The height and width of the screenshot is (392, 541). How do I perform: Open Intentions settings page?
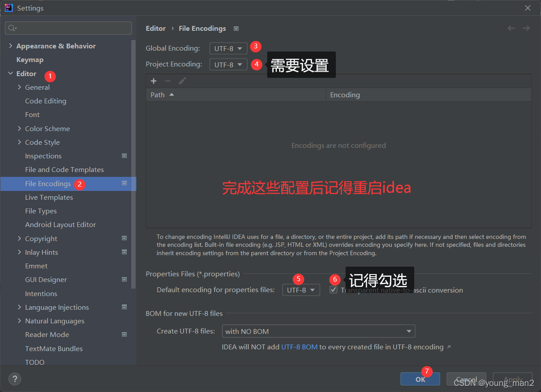[x=41, y=293]
